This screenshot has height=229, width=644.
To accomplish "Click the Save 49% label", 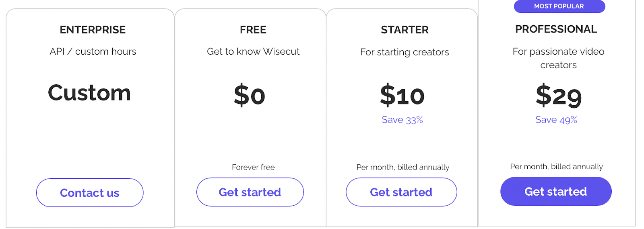I will pyautogui.click(x=556, y=120).
